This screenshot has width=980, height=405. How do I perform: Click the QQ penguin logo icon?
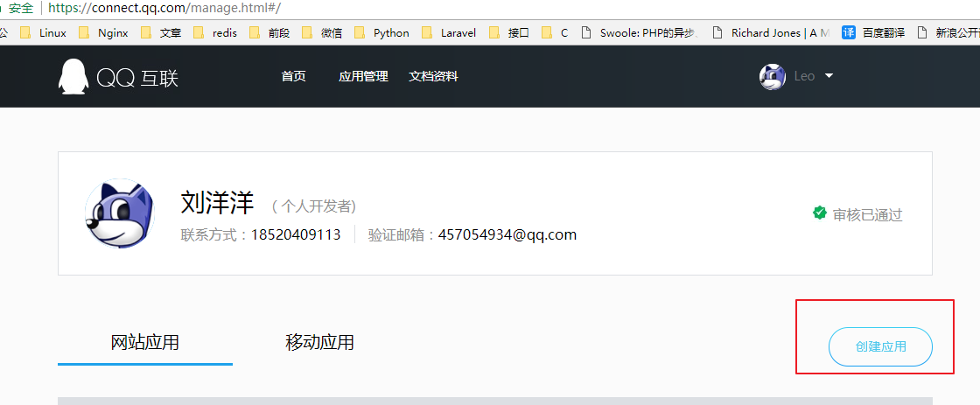73,77
